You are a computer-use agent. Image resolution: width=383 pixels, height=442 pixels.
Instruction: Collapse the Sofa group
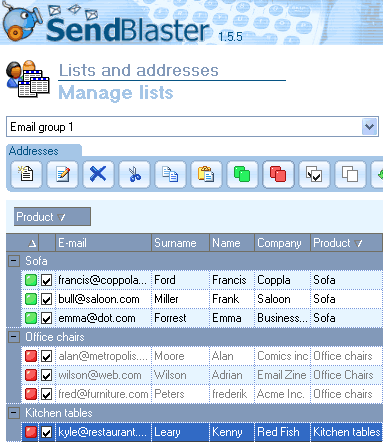pos(14,261)
